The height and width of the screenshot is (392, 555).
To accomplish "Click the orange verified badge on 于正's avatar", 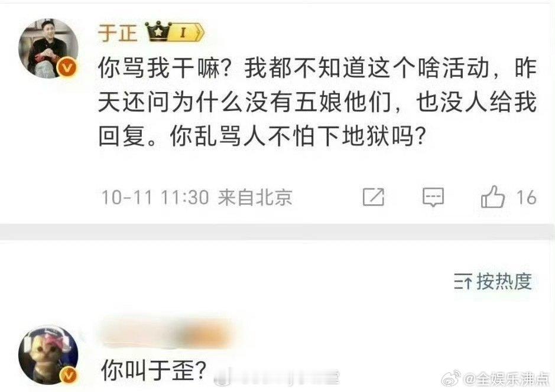I will [67, 67].
